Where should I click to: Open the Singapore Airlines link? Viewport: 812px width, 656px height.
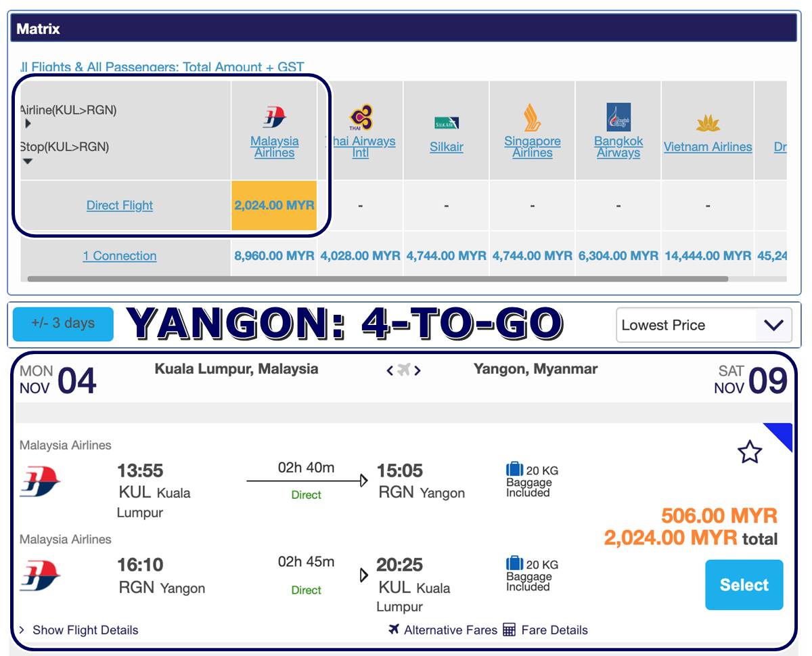coord(533,147)
